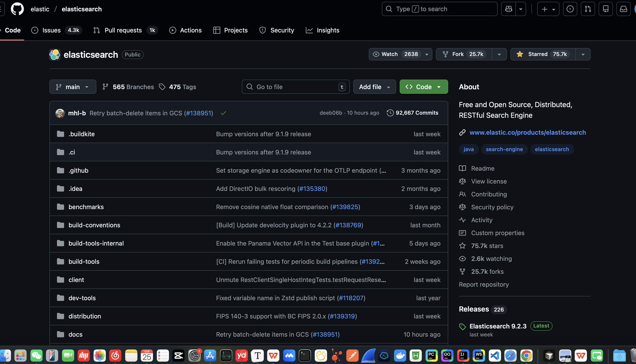Open the pull requests header icon
Image resolution: width=636 pixels, height=364 pixels.
(587, 9)
